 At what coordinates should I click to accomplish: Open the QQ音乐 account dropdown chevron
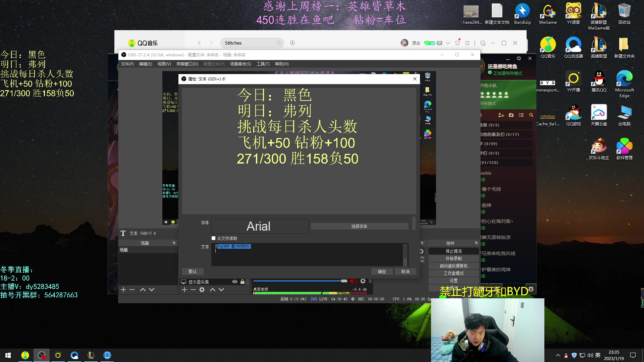click(448, 43)
